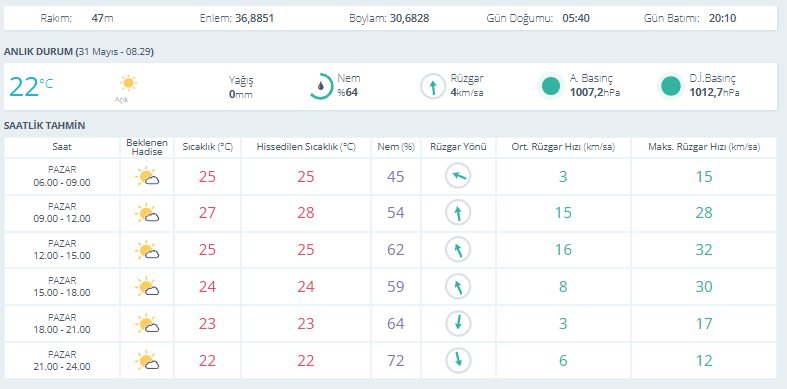Screen dimensions: 787x389
Task: Click the Gün Batımı 20:10 time
Action: (723, 19)
